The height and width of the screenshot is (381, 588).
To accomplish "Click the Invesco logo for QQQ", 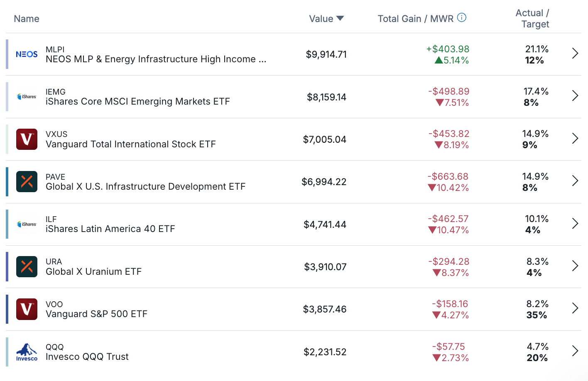I will (x=27, y=352).
